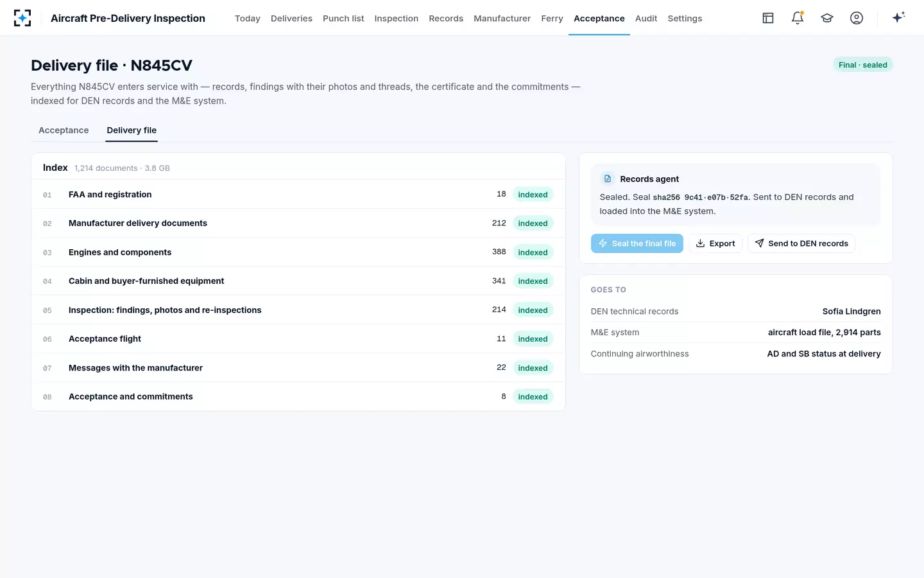The height and width of the screenshot is (578, 924).
Task: Click Send to DEN records
Action: 801,243
